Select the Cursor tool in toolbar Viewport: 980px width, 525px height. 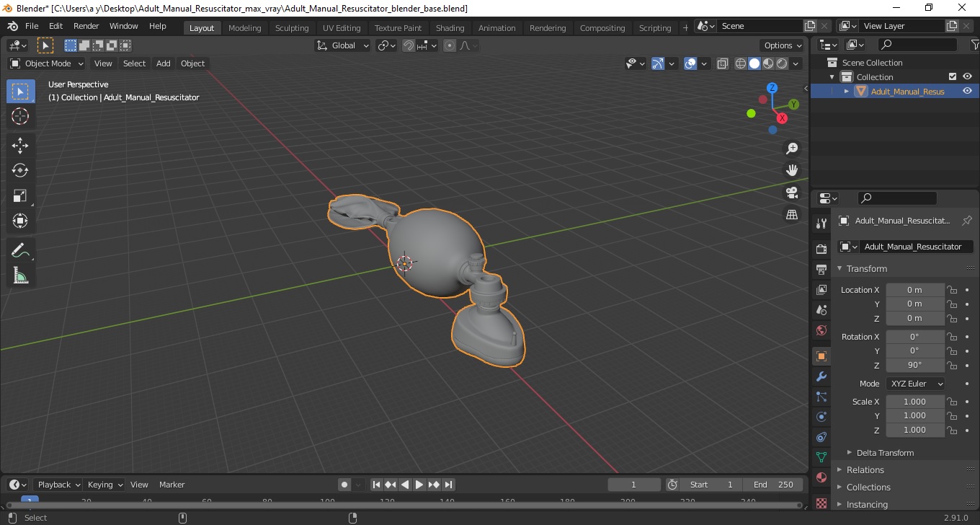[20, 116]
